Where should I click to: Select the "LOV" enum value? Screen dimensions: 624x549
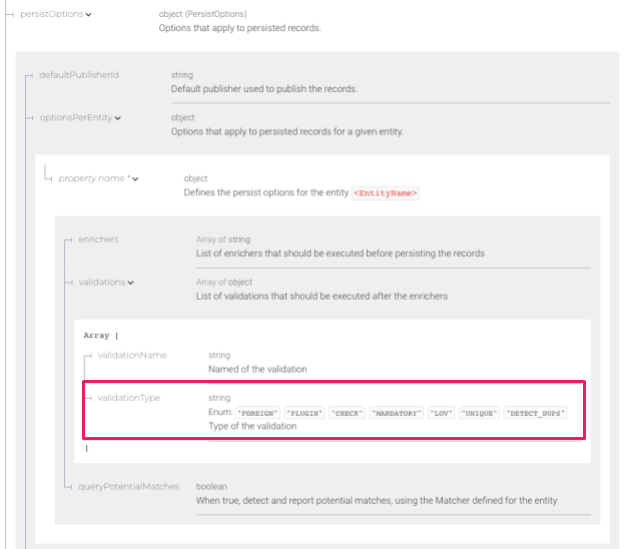point(440,412)
